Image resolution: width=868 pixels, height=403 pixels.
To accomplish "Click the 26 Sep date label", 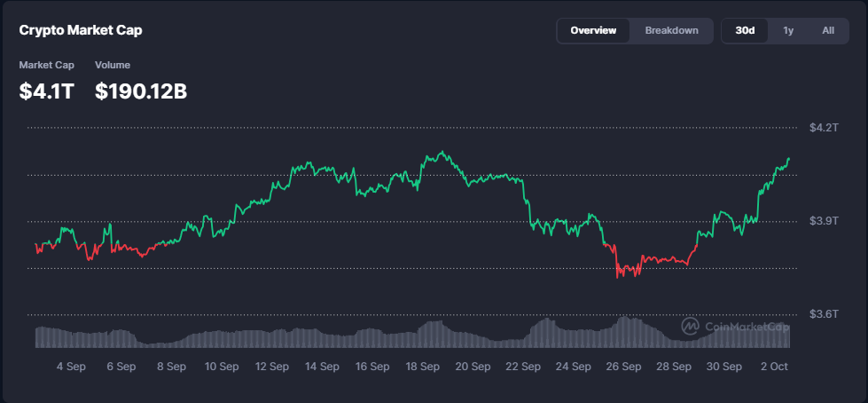I will pyautogui.click(x=623, y=366).
